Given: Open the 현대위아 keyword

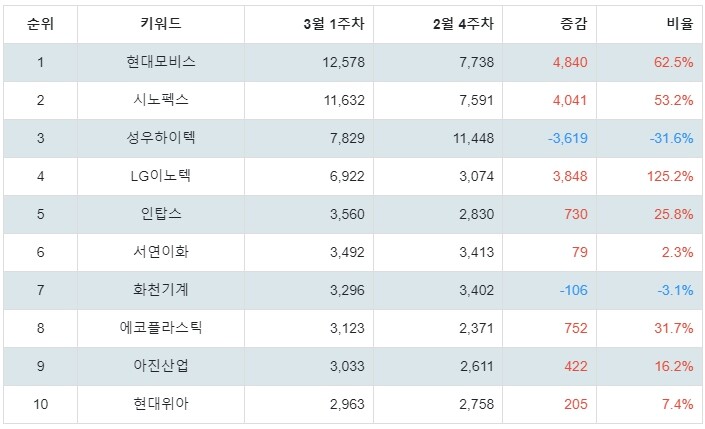Looking at the screenshot, I should point(161,404).
